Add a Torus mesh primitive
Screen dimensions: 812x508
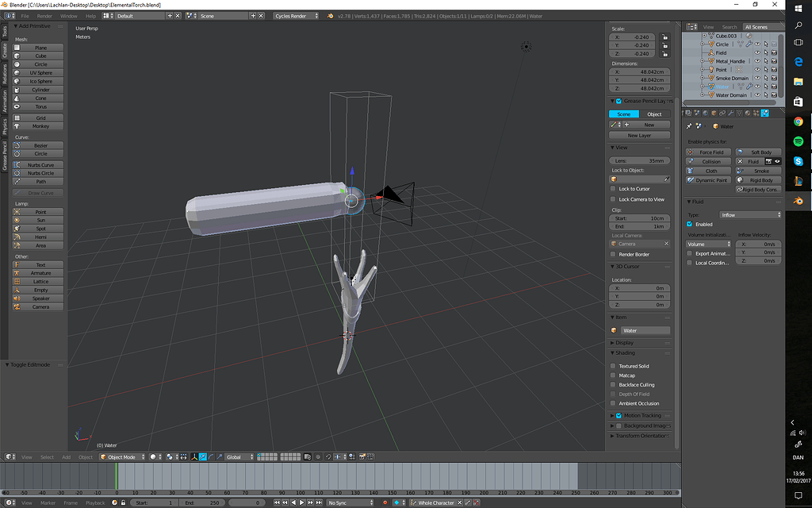(38, 106)
